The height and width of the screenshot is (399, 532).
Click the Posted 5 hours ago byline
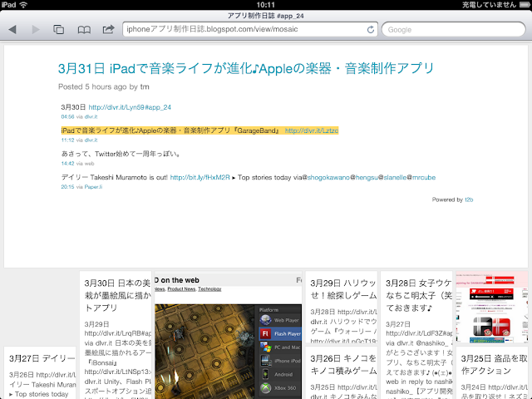pos(103,86)
